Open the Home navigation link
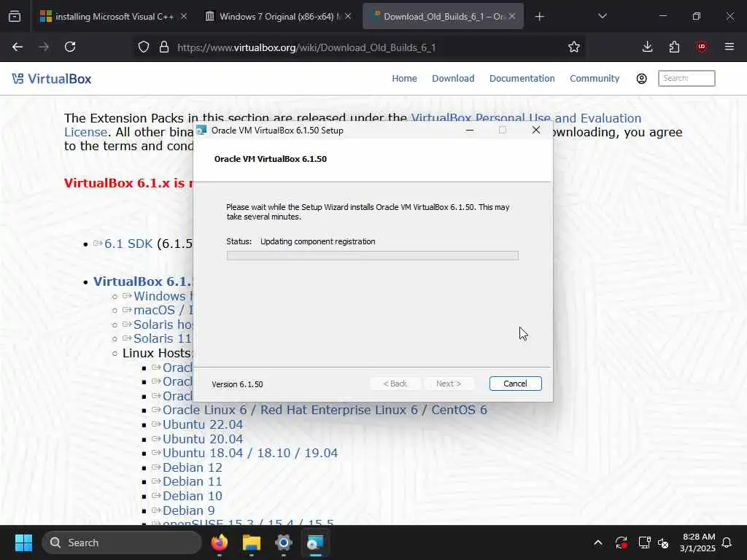The height and width of the screenshot is (560, 747). 404,79
